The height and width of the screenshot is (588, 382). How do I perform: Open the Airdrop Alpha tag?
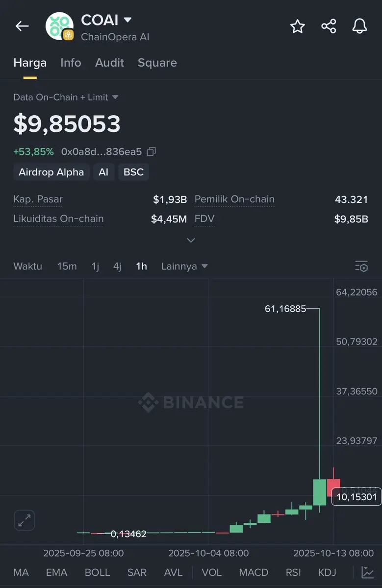51,172
